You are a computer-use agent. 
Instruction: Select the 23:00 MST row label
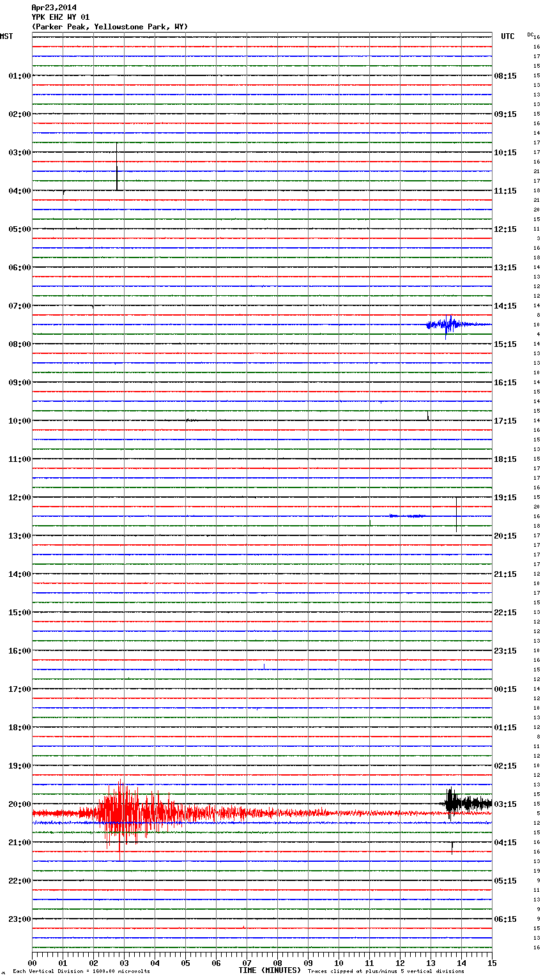pyautogui.click(x=20, y=919)
